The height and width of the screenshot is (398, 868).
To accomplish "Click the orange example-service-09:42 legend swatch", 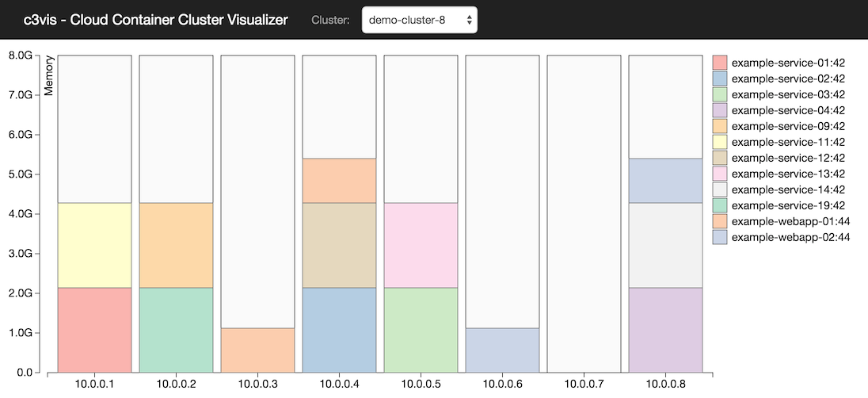I will point(720,126).
